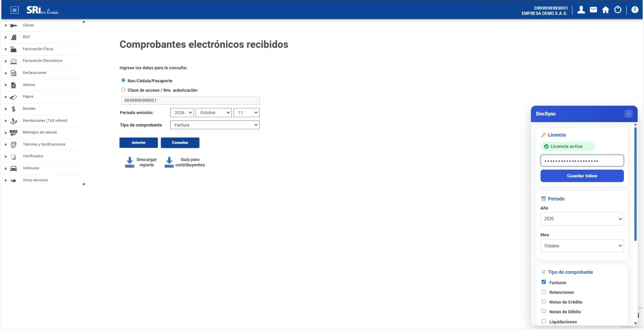The image size is (644, 330).
Task: Click the Claves key icon
Action: coord(14,25)
